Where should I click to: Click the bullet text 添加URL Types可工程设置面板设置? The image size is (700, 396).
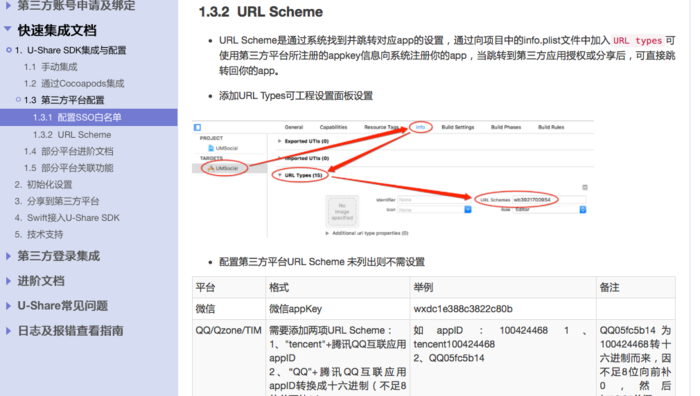coord(296,96)
